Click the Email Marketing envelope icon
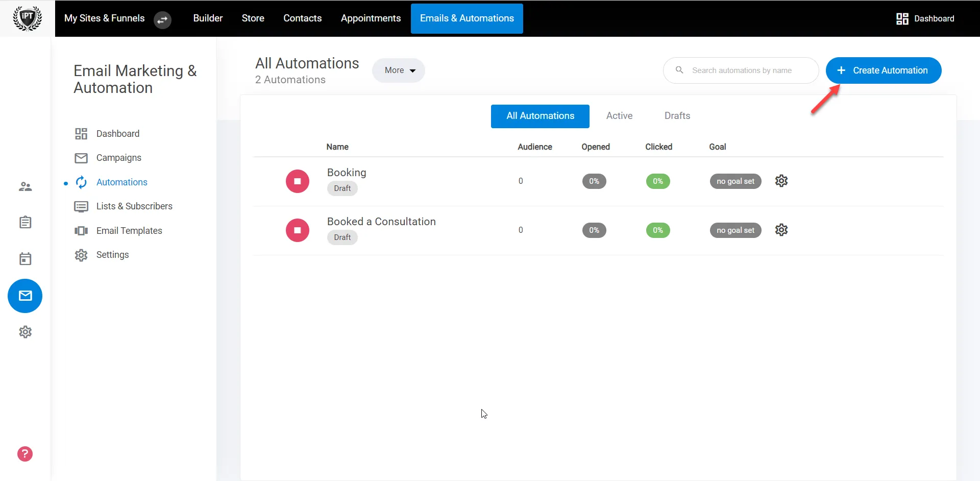The width and height of the screenshot is (980, 481). [25, 296]
